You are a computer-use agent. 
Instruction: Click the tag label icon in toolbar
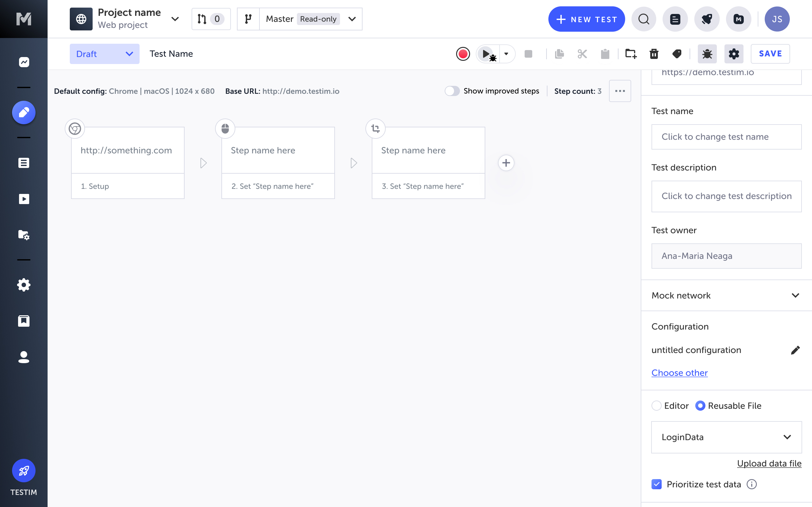click(677, 54)
